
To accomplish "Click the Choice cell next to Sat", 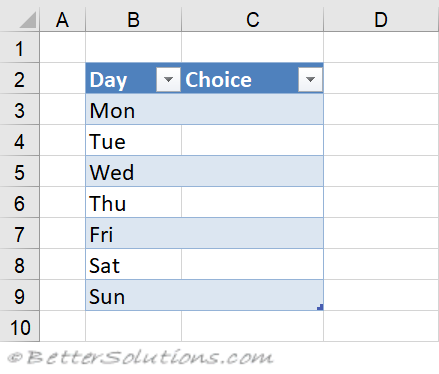I will click(x=252, y=264).
